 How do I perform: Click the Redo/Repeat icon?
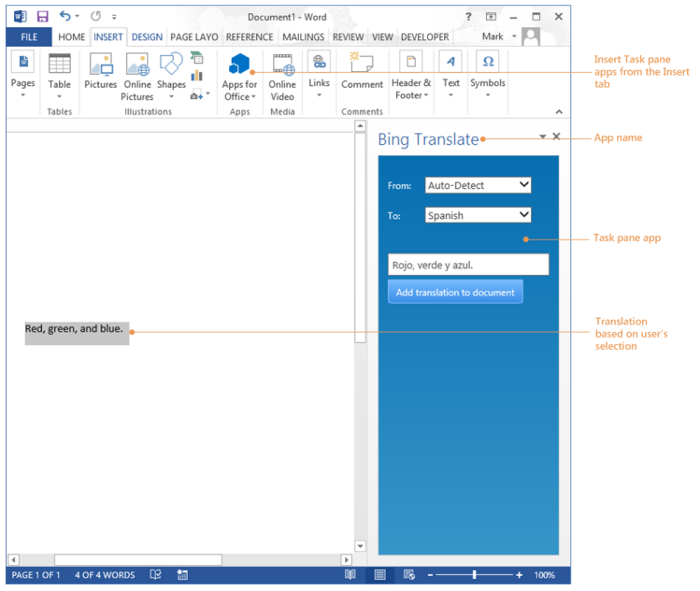click(x=95, y=17)
